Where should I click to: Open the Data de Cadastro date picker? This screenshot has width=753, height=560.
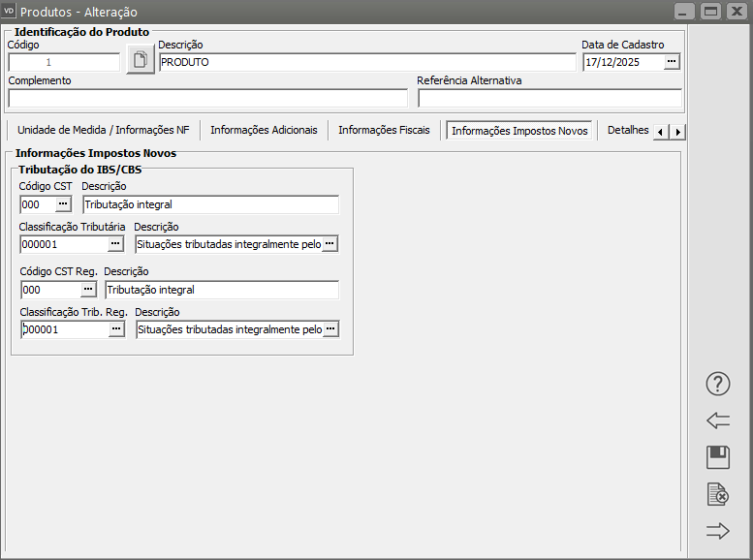click(x=673, y=62)
